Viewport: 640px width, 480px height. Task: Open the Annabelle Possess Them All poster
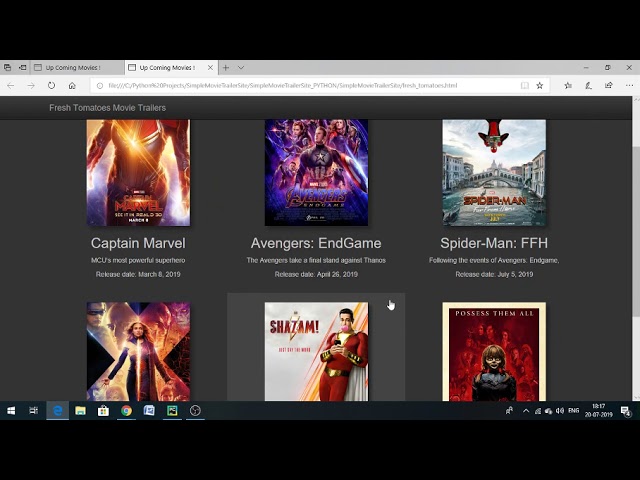[x=494, y=351]
